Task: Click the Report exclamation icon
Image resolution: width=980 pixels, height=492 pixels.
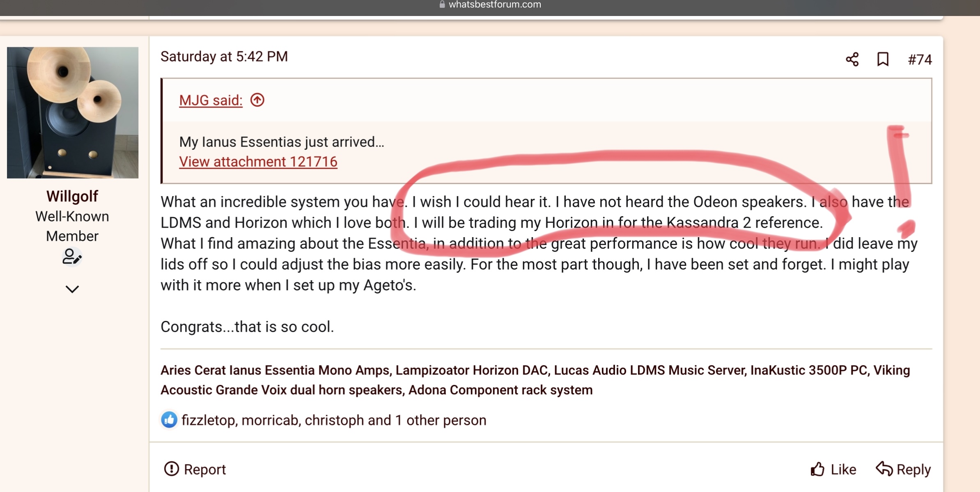Action: (171, 469)
